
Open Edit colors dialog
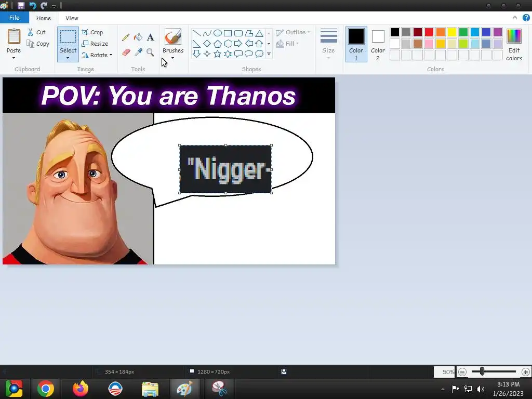click(514, 45)
